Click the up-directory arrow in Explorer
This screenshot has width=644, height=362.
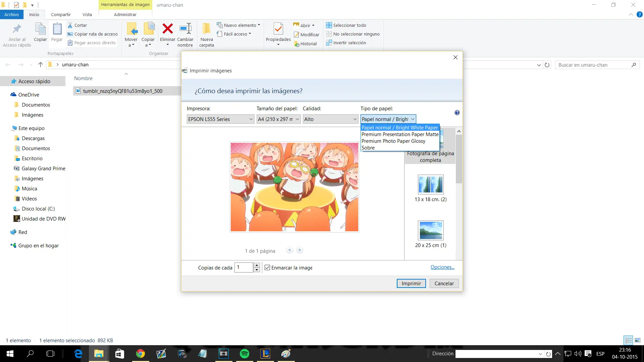pyautogui.click(x=41, y=65)
